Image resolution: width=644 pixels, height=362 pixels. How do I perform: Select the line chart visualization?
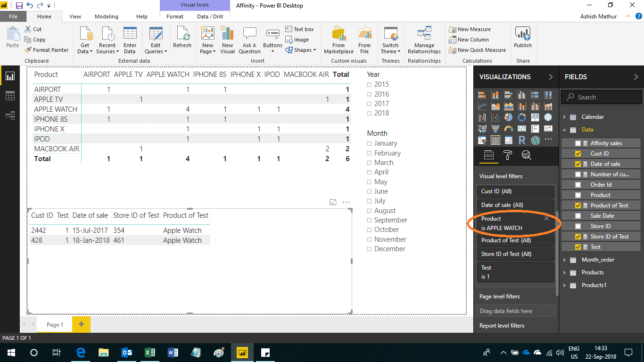(482, 106)
